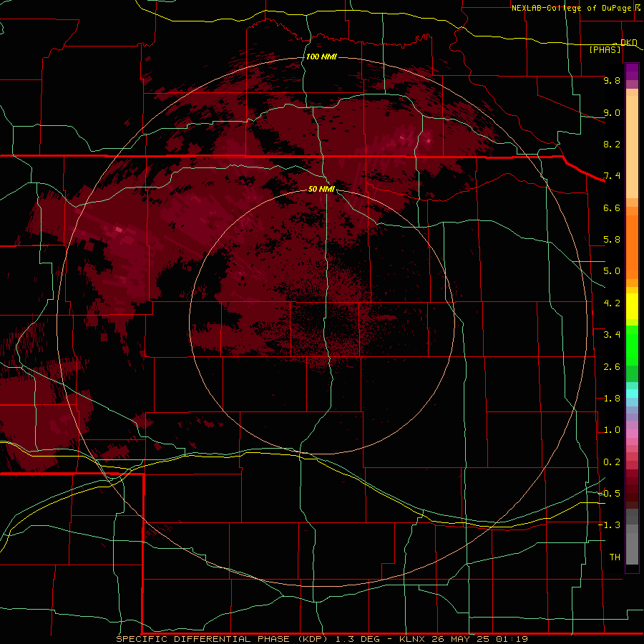
Task: Click the 9.8 value on the color scale
Action: (x=612, y=80)
